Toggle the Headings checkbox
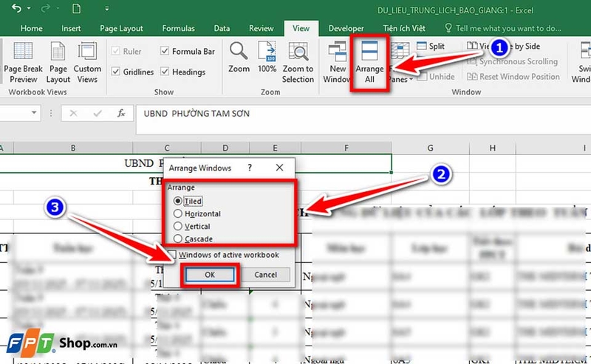Viewport: 591px width, 364px height. 164,71
